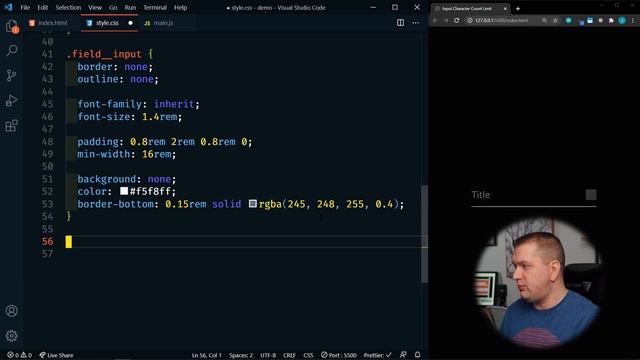Switch to the index.html editor tab
The image size is (640, 360).
52,23
